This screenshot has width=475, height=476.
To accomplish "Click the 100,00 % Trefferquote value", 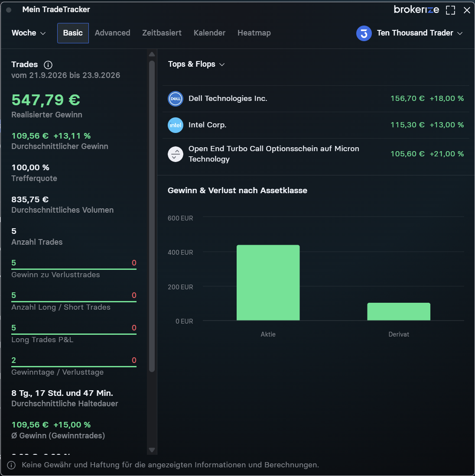I will click(30, 168).
